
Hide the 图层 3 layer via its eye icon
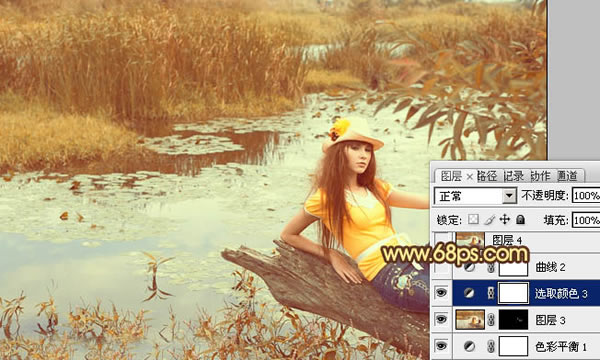pos(441,319)
